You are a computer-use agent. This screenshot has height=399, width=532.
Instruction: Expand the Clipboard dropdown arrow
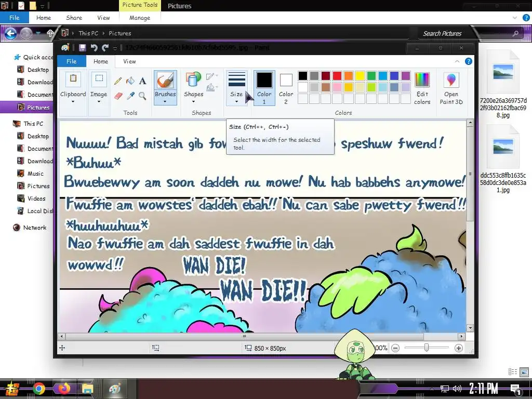point(73,101)
